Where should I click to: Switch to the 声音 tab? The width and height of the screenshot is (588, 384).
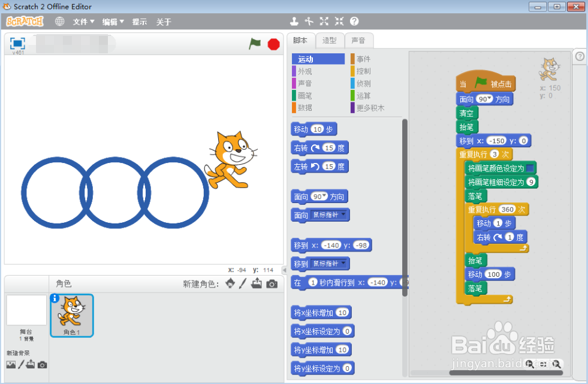pyautogui.click(x=358, y=41)
